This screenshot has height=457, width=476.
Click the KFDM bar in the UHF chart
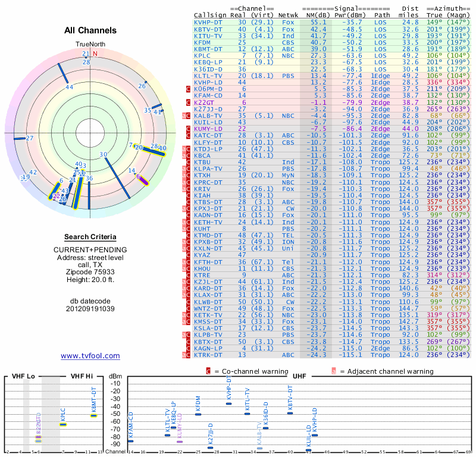198,414
